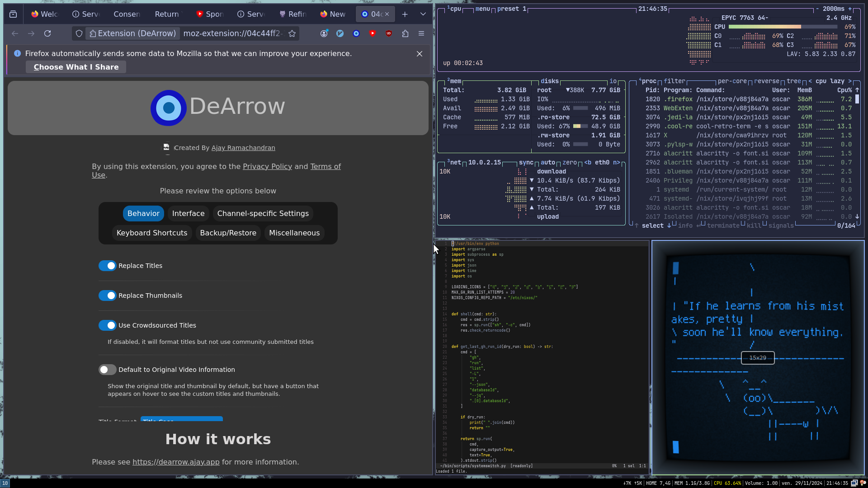Open the Title Format dropdown
This screenshot has width=868, height=488.
[182, 419]
